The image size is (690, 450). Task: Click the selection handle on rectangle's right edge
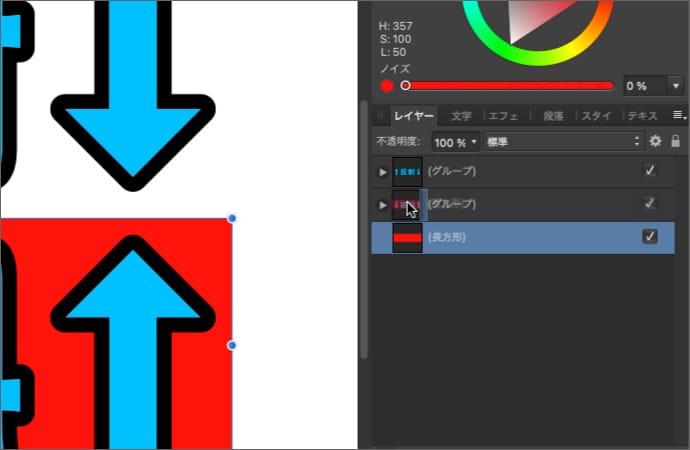(232, 345)
